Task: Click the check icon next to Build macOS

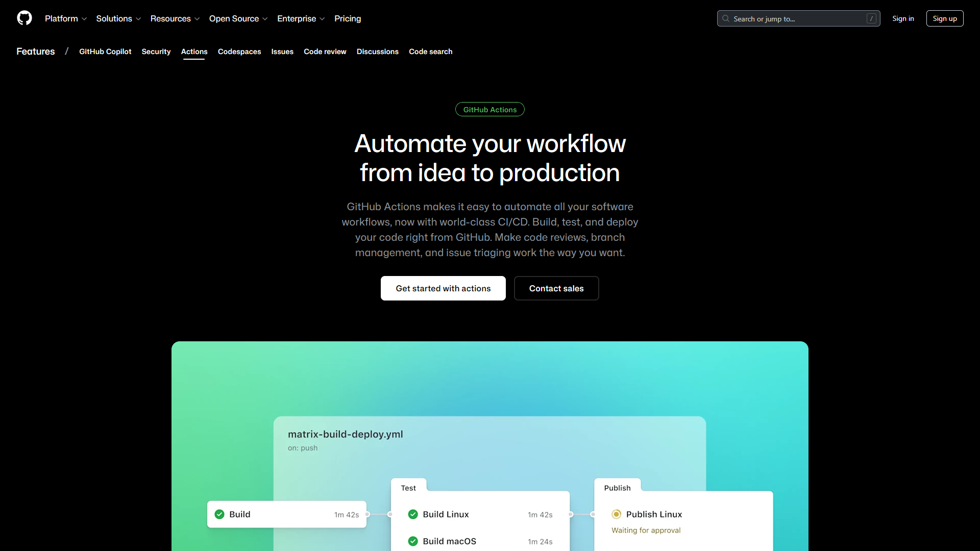Action: [x=413, y=541]
